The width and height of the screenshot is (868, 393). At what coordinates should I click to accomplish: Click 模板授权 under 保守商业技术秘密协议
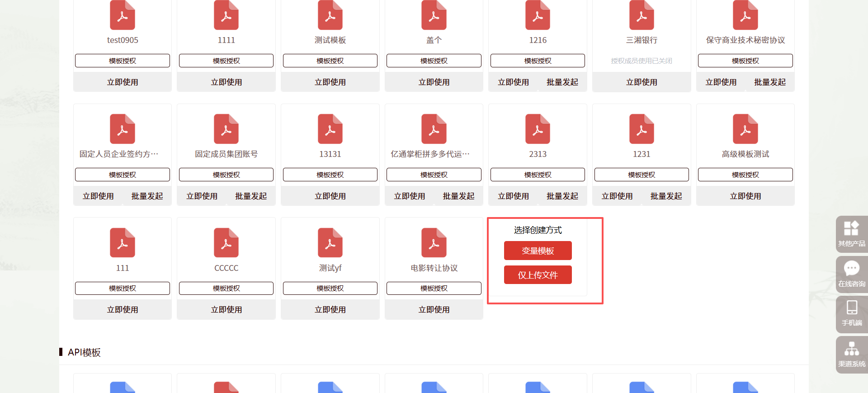(745, 61)
